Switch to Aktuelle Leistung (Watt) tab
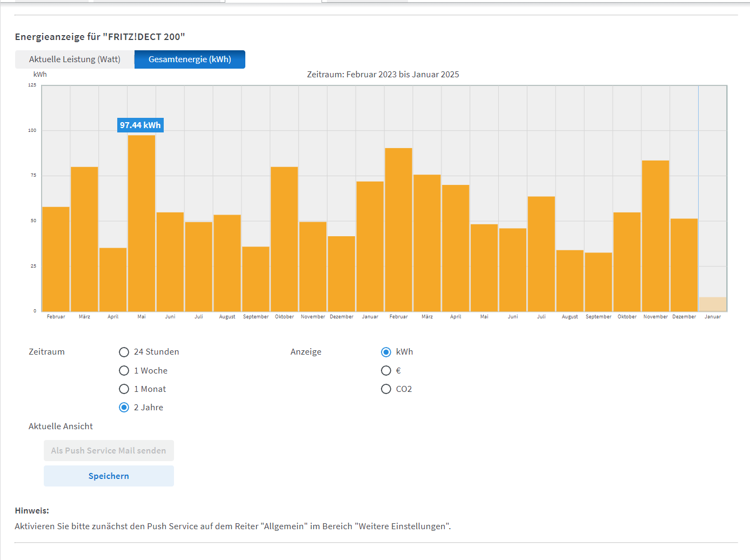The image size is (750, 560). (75, 59)
